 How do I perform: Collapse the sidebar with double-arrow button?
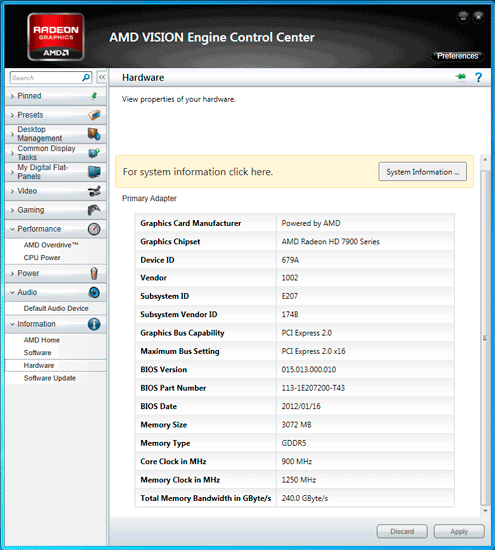[x=102, y=77]
